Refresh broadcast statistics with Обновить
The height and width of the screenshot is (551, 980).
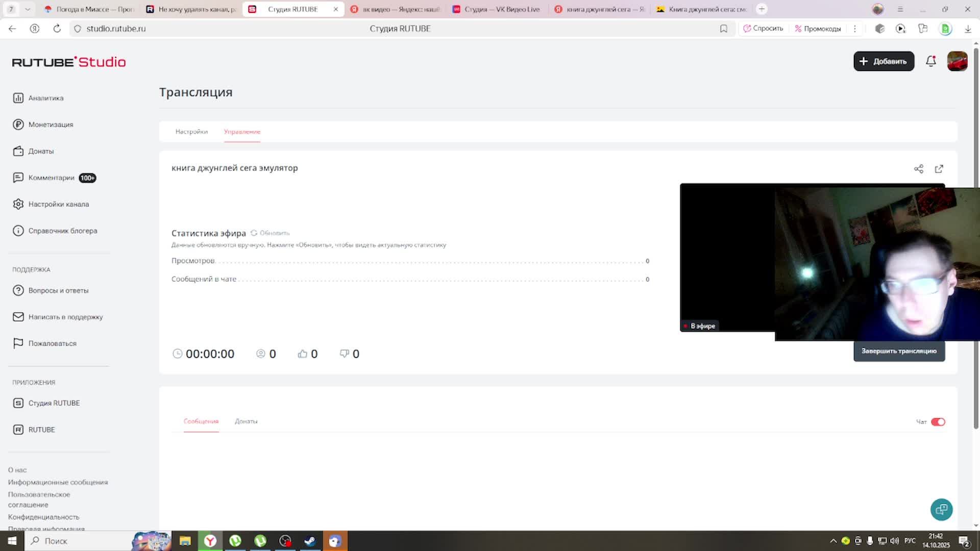tap(270, 233)
